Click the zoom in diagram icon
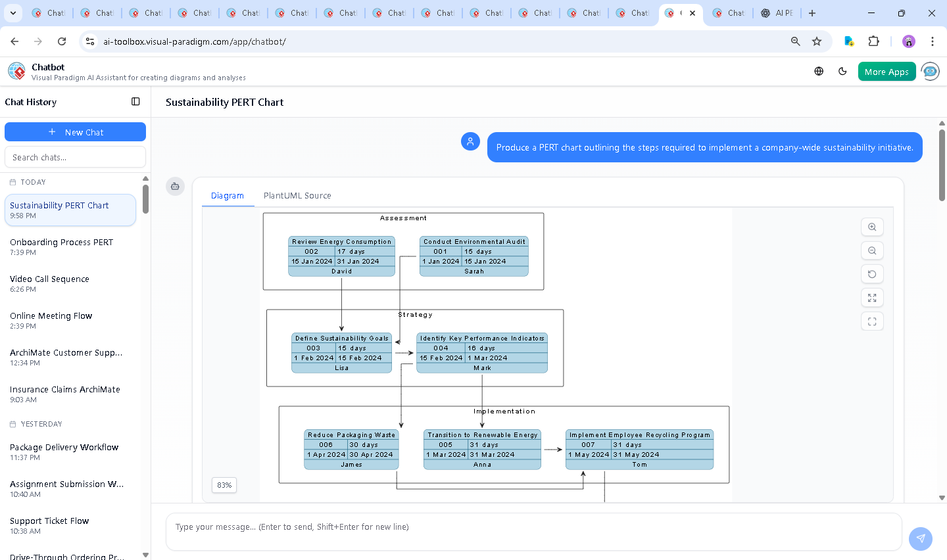 [872, 227]
